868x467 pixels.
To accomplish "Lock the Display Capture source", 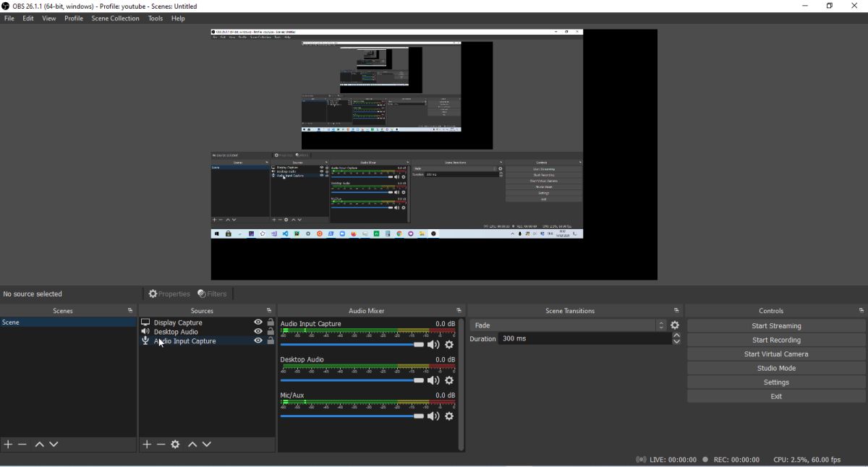I will [x=271, y=322].
